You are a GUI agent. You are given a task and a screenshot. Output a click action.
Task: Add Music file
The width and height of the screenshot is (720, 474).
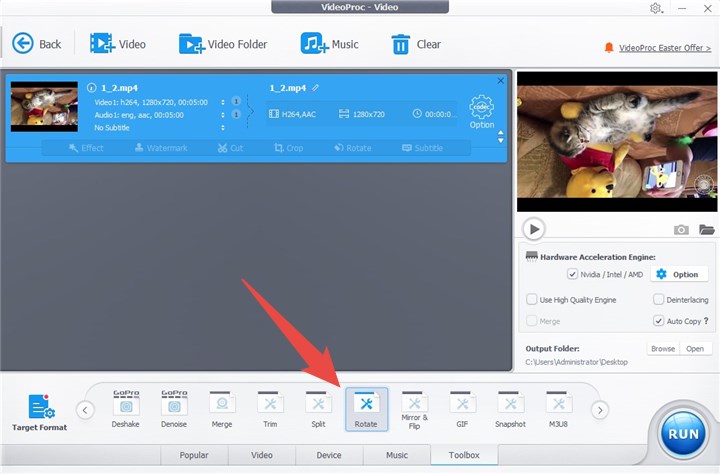pos(329,44)
